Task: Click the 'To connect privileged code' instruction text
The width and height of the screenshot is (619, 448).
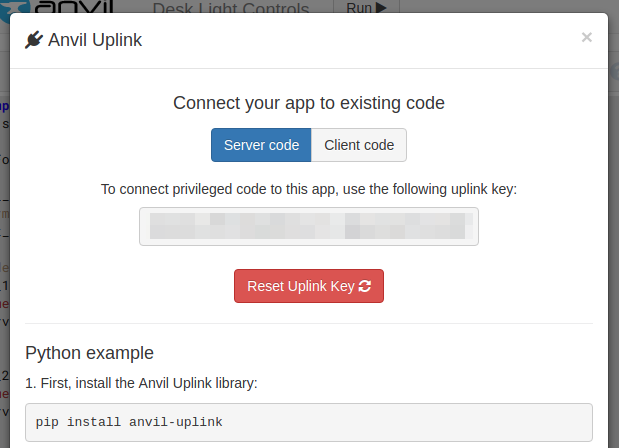Action: pos(309,189)
